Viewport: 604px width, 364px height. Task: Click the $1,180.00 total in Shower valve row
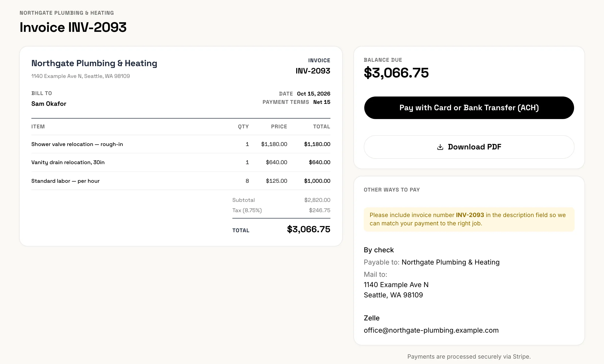tap(317, 144)
